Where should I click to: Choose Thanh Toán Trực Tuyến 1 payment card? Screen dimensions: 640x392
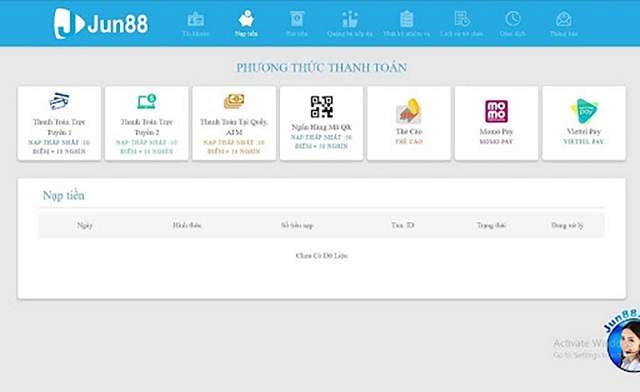pyautogui.click(x=59, y=123)
